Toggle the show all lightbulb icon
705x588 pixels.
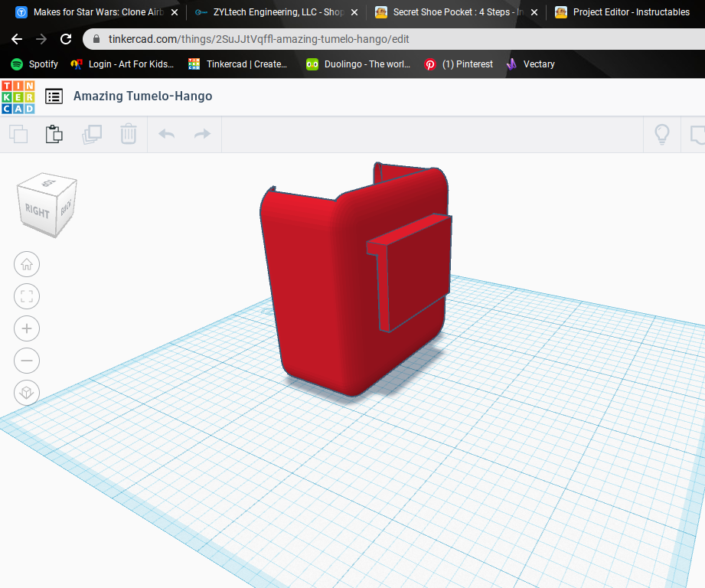pyautogui.click(x=662, y=134)
